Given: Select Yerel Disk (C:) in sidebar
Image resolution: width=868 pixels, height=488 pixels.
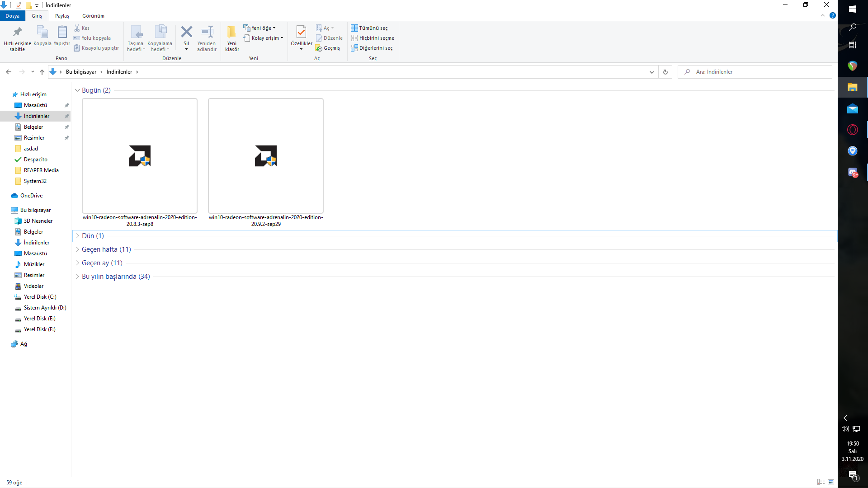Looking at the screenshot, I should point(40,297).
